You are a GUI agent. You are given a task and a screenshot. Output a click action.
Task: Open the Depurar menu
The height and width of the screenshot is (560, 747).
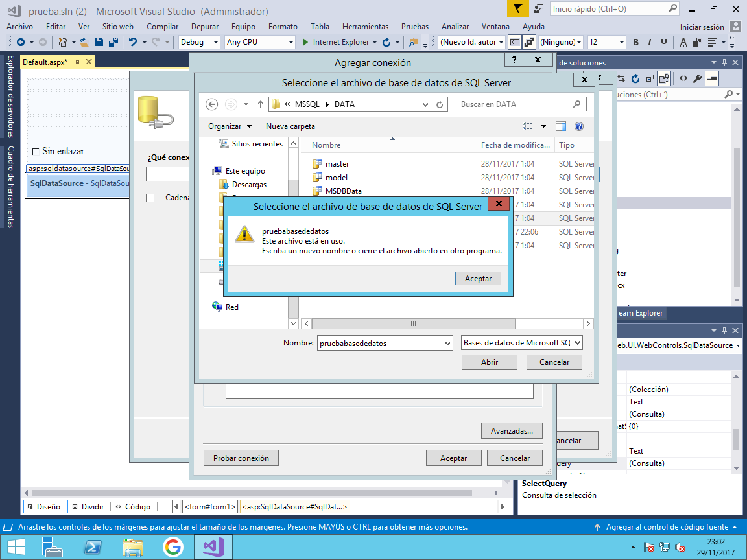click(x=205, y=27)
